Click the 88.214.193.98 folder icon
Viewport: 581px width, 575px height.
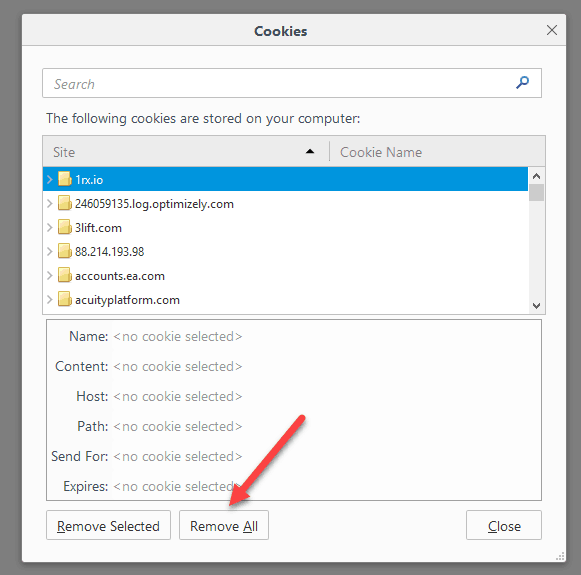pyautogui.click(x=64, y=252)
